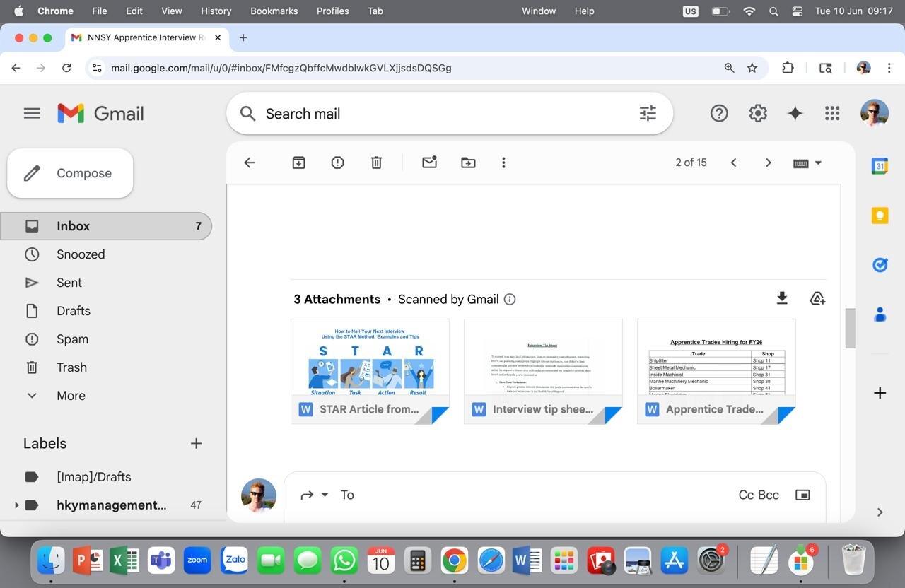Open the Google Account avatar in Gmail

point(875,113)
